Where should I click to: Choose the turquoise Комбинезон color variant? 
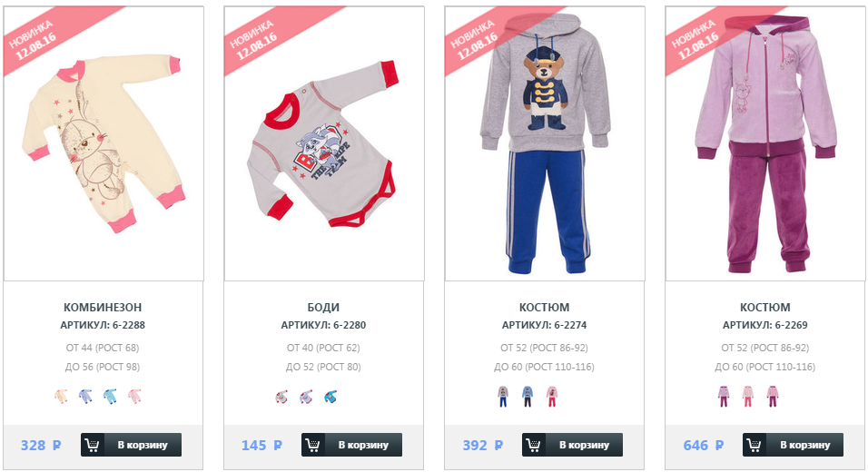click(110, 396)
